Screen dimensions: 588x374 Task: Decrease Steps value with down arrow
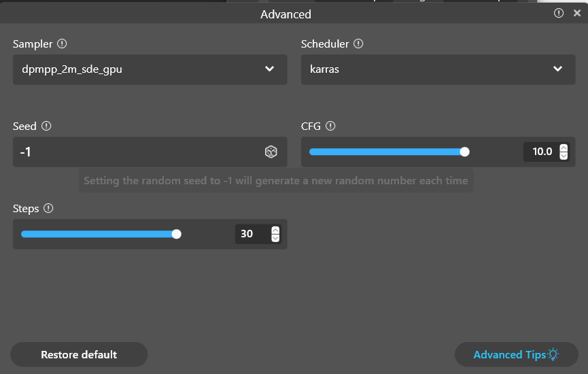pos(275,238)
